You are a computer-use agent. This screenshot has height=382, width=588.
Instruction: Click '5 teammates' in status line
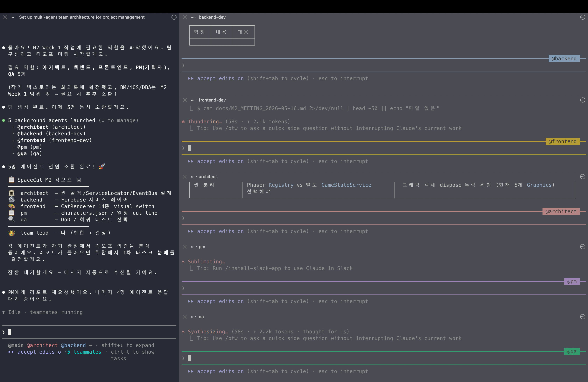[84, 352]
